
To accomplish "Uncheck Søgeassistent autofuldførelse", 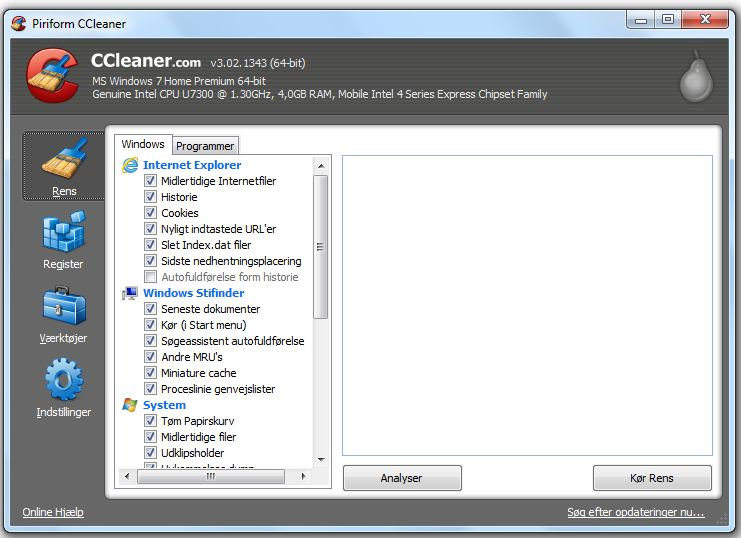I will 150,341.
